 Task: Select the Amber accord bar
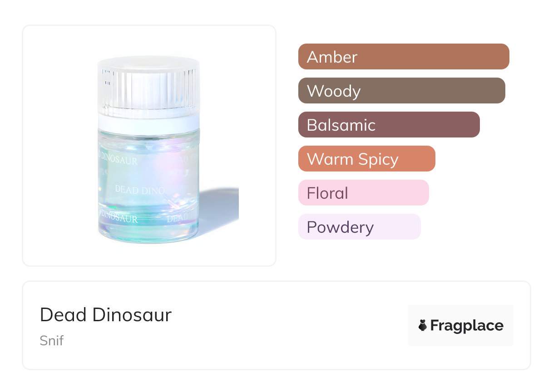pyautogui.click(x=403, y=57)
